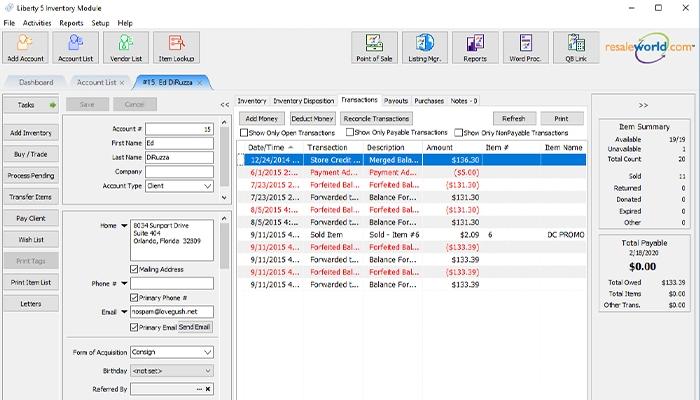The height and width of the screenshot is (400, 700).
Task: Open the Activities menu
Action: pos(37,23)
